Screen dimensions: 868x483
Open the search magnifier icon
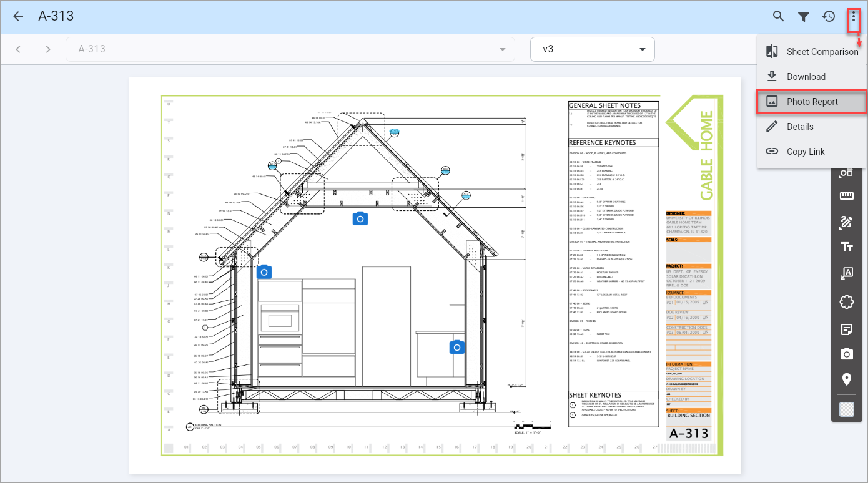778,16
